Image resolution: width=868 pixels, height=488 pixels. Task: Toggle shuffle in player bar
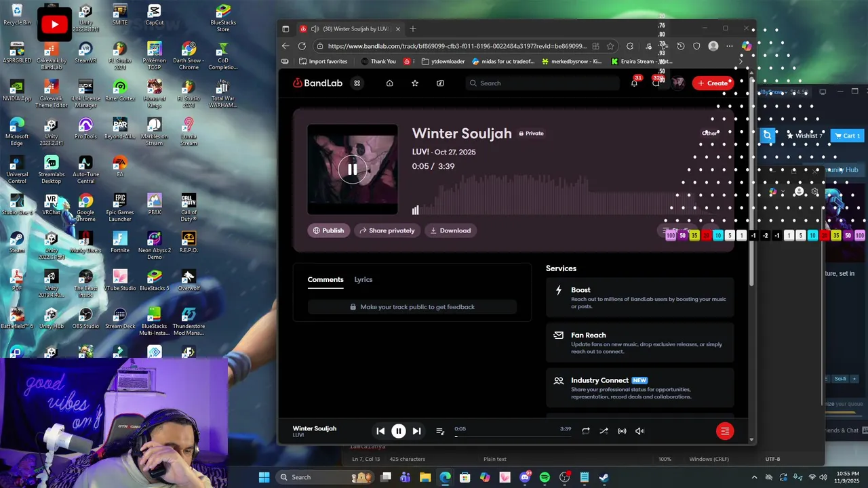coord(604,431)
